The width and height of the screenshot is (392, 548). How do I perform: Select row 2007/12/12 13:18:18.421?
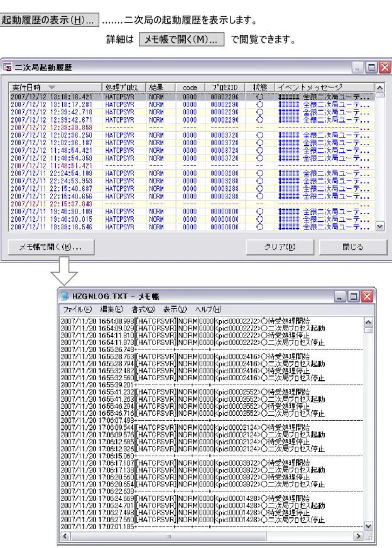pyautogui.click(x=192, y=97)
